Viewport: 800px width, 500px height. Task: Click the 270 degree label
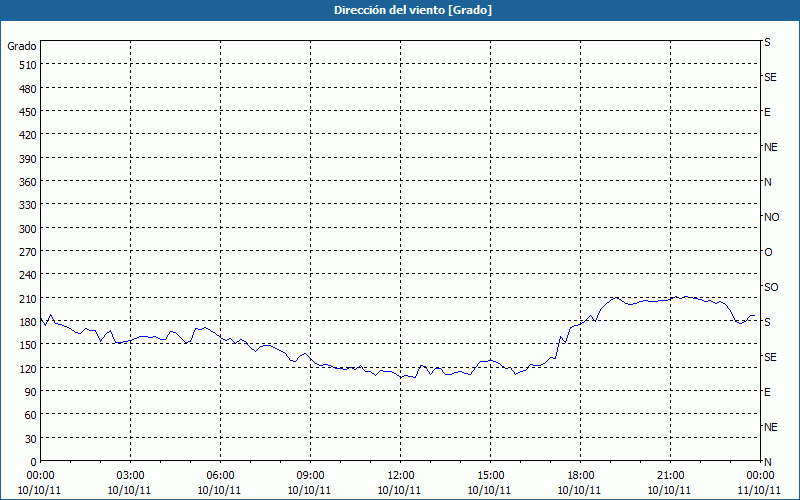pos(28,252)
